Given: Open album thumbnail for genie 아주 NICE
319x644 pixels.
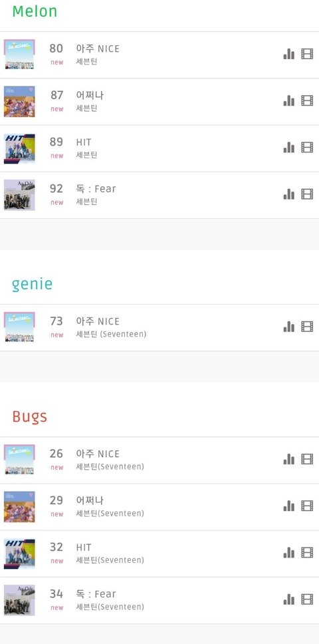Looking at the screenshot, I should tap(19, 327).
